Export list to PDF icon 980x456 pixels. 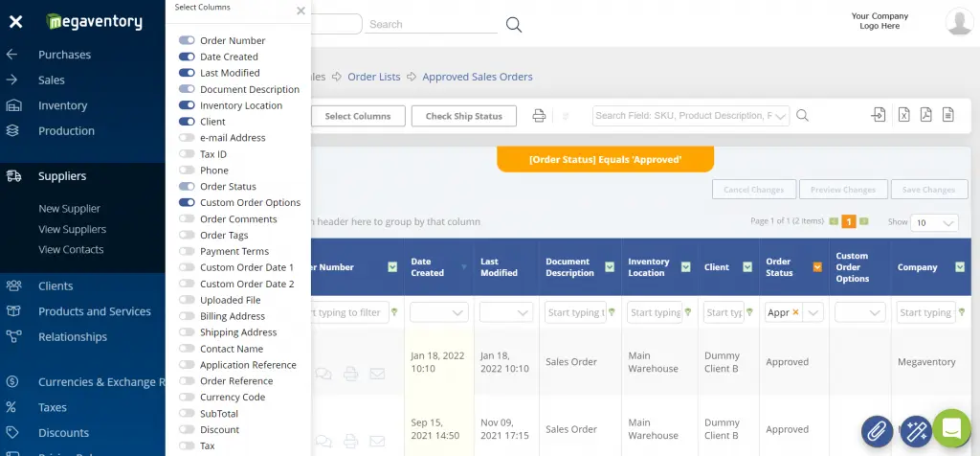pos(925,114)
